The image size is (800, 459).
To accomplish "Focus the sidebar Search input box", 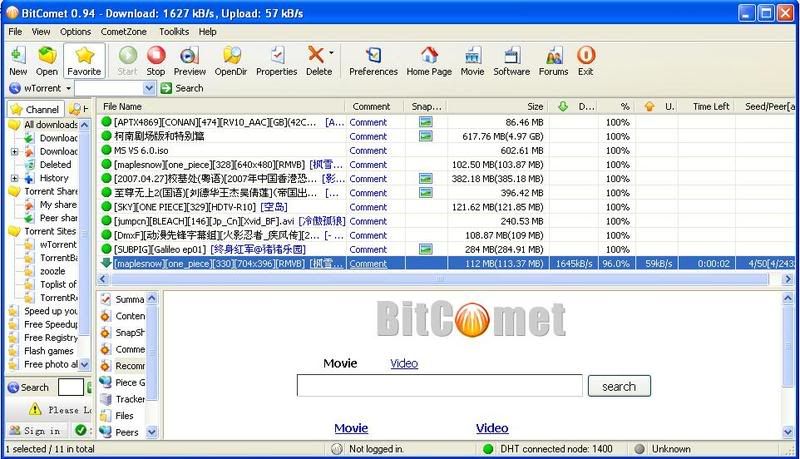I will pos(71,388).
